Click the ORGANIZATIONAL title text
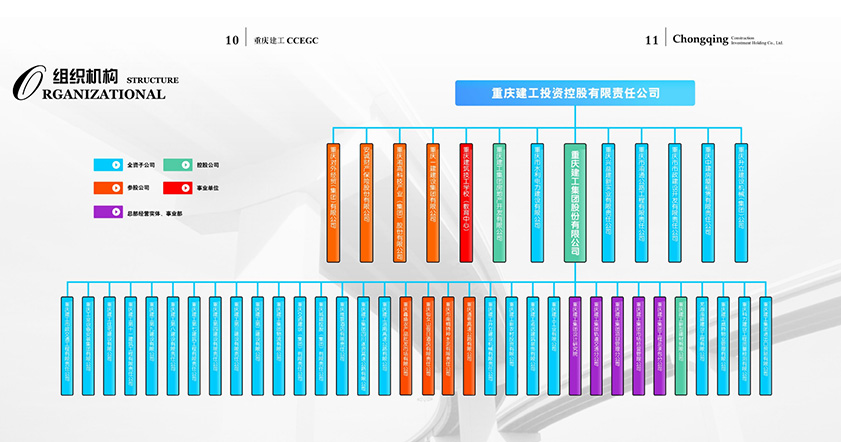The image size is (841, 442). click(106, 94)
